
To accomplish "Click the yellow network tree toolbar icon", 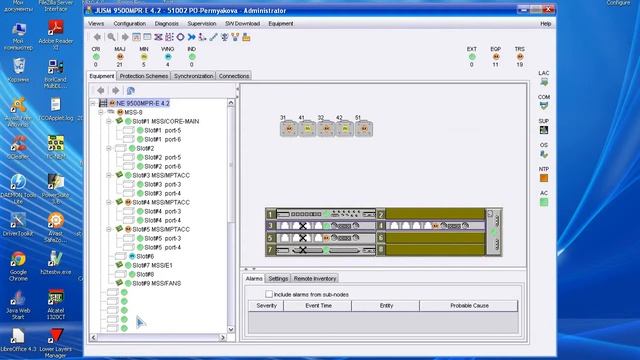I will click(235, 37).
